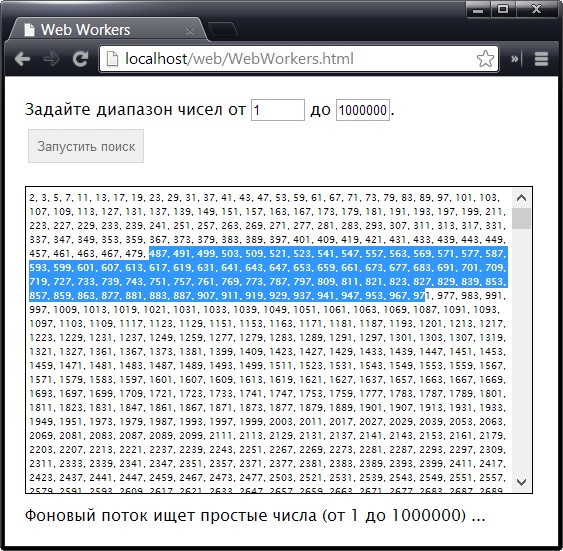Screen dimensions: 563x551
Task: Click the number 487 in the results
Action: coord(158,254)
